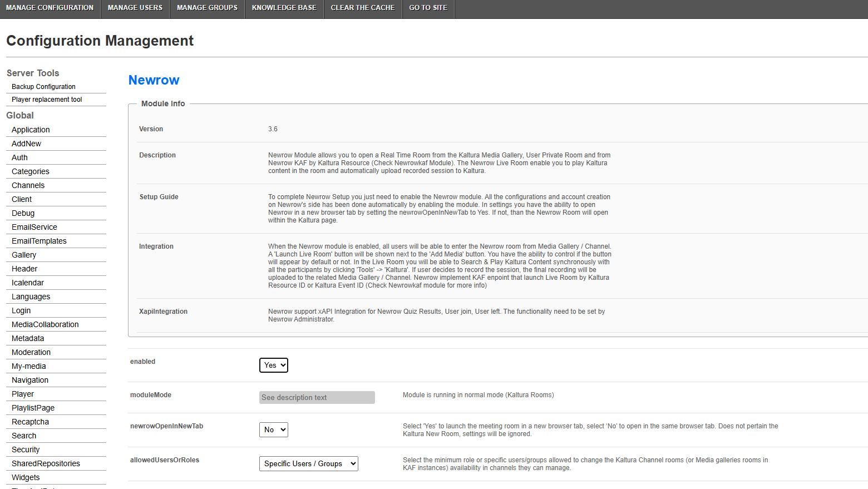Click the Version row label

click(151, 129)
